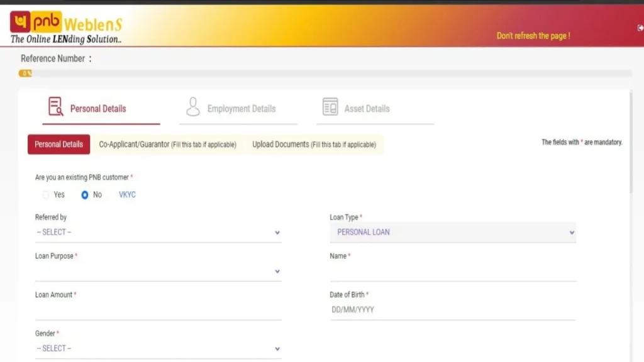This screenshot has height=362, width=644.
Task: Click the Name input field
Action: (453, 272)
